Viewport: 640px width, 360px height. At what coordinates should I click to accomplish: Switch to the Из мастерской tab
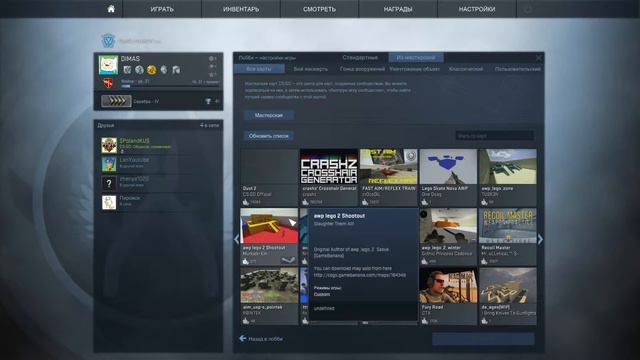(x=416, y=58)
